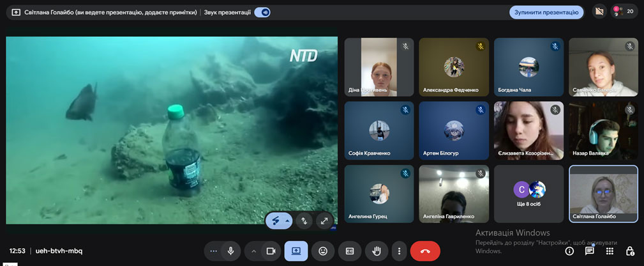Open host controls lock icon
Viewport: 644px width, 266px height.
[630, 251]
